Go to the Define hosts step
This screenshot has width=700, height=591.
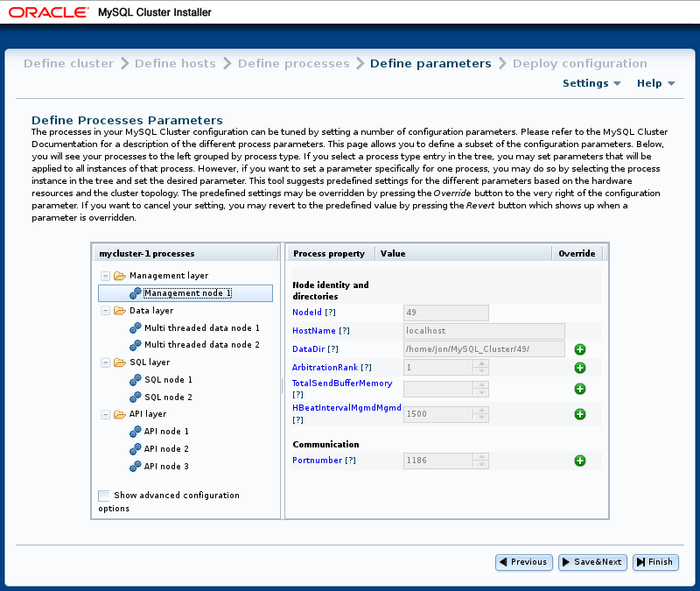(x=174, y=63)
